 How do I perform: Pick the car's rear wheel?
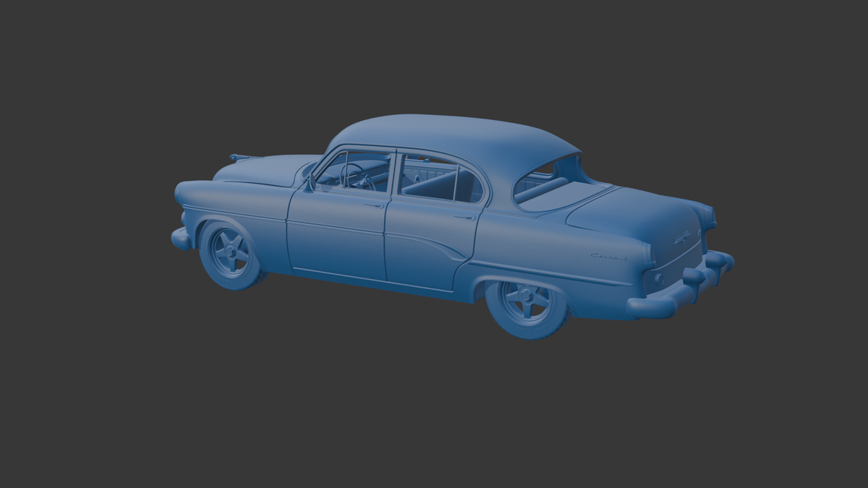coord(527,307)
